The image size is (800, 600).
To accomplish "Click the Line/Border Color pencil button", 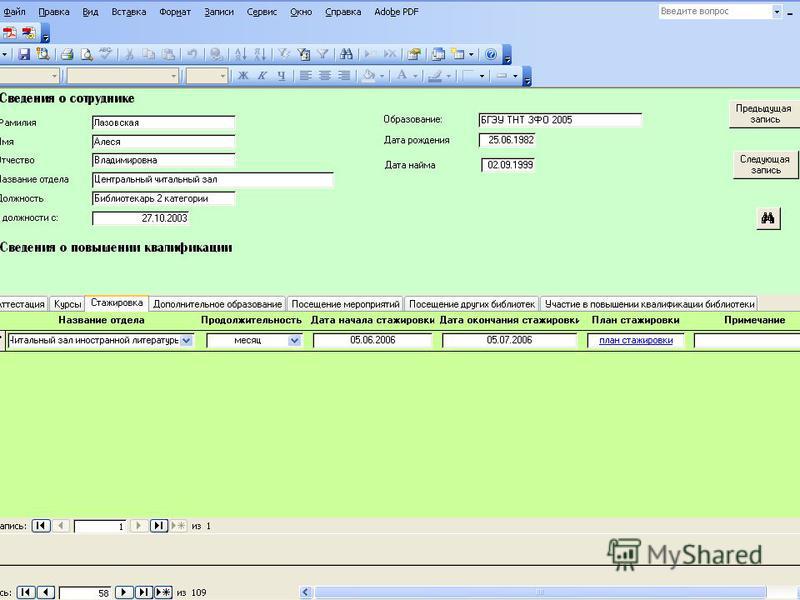I will (435, 76).
